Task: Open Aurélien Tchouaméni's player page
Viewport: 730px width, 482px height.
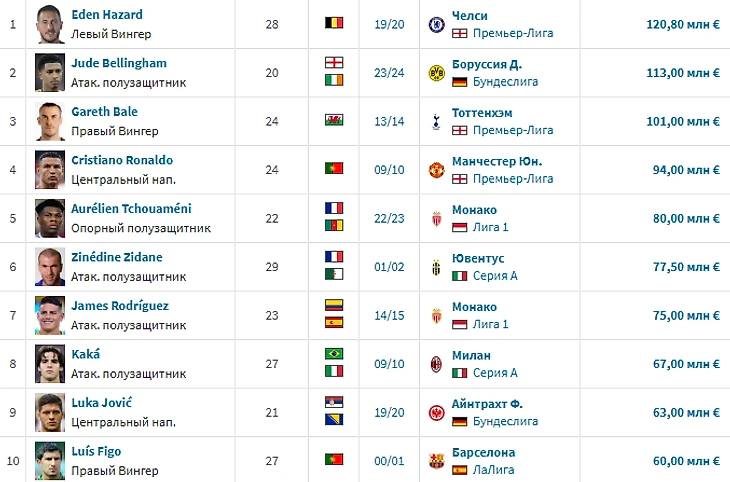Action: [x=131, y=208]
